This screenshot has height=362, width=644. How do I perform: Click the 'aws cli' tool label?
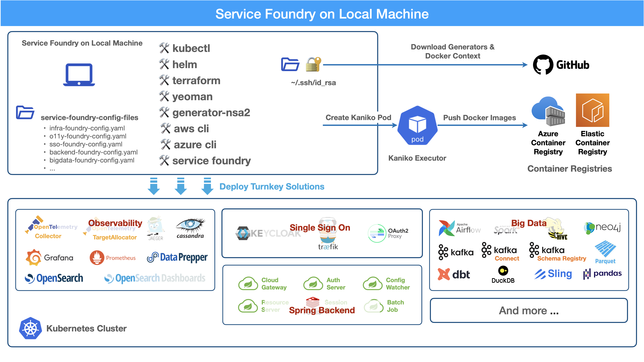[x=191, y=129]
